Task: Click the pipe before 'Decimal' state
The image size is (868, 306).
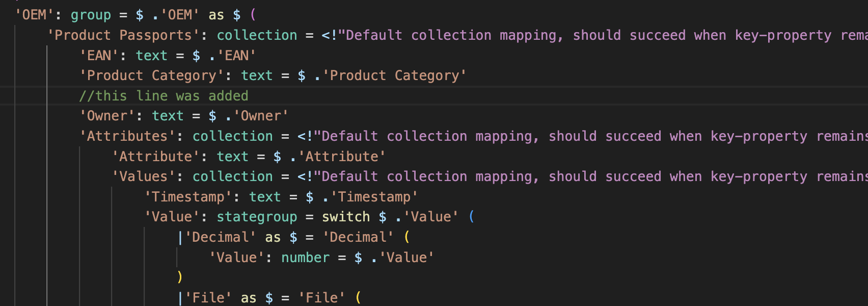Action: [180, 238]
